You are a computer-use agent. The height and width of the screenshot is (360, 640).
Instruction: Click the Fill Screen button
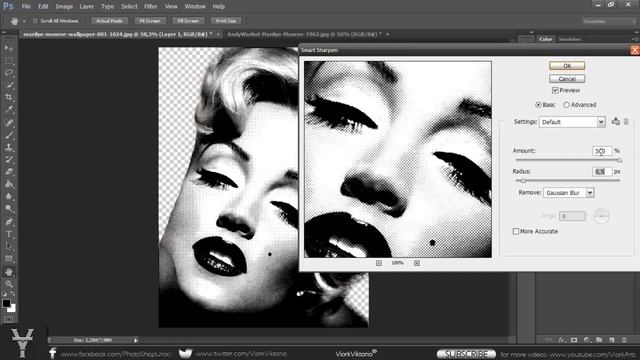click(188, 21)
